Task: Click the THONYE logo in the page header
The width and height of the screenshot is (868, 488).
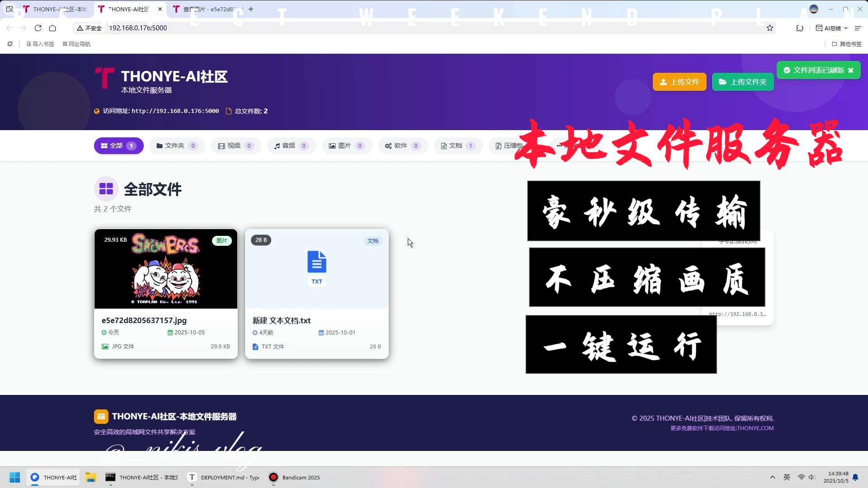Action: [x=104, y=78]
